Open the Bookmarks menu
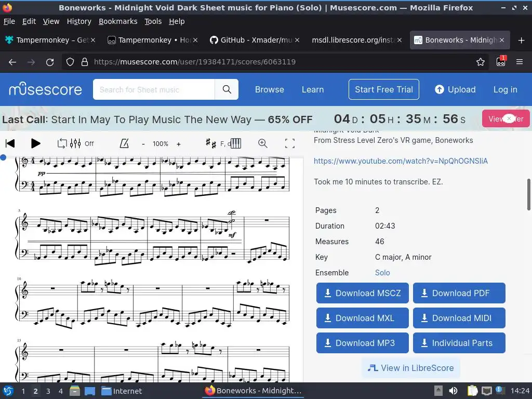532x399 pixels. tap(118, 21)
